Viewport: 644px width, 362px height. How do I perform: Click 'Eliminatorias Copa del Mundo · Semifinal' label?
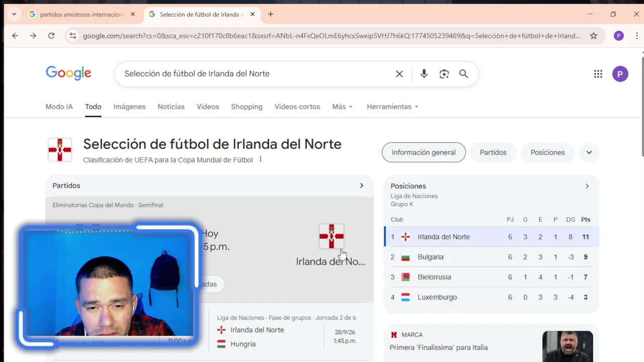tap(108, 205)
